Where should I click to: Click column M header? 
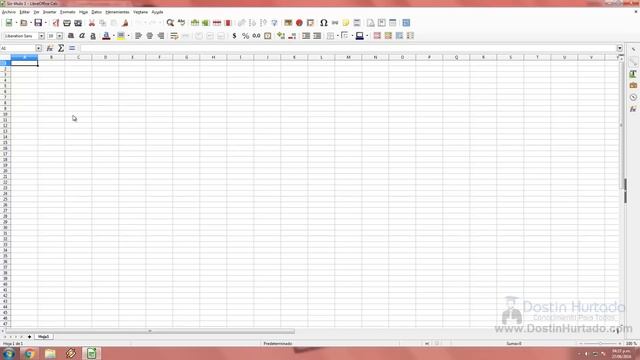348,58
